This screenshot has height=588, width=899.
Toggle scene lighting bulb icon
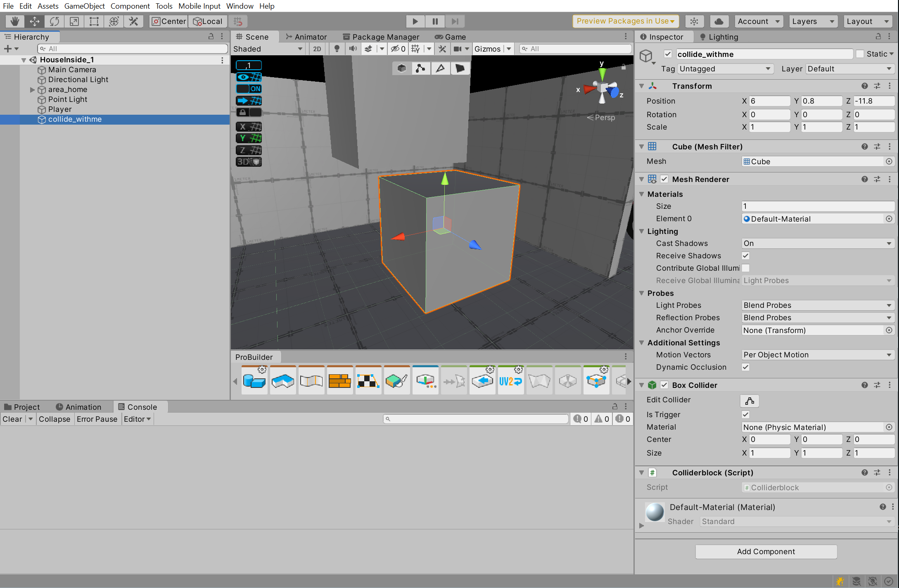[x=337, y=49]
